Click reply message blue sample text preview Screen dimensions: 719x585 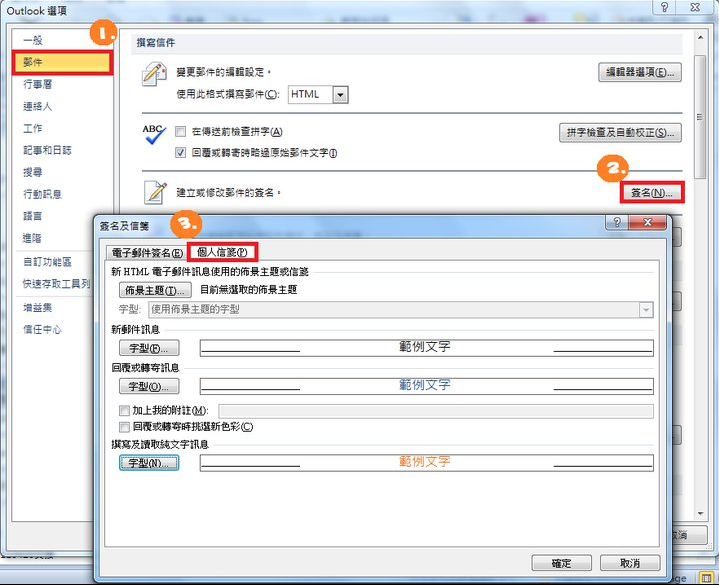pos(426,386)
